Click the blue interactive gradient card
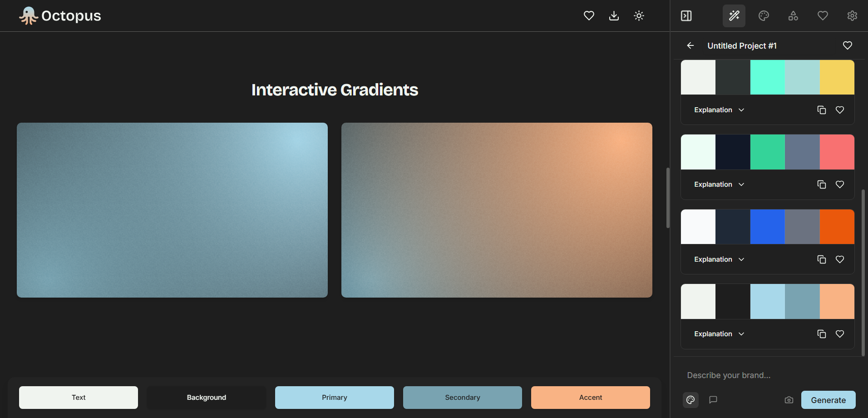Image resolution: width=868 pixels, height=418 pixels. point(172,210)
